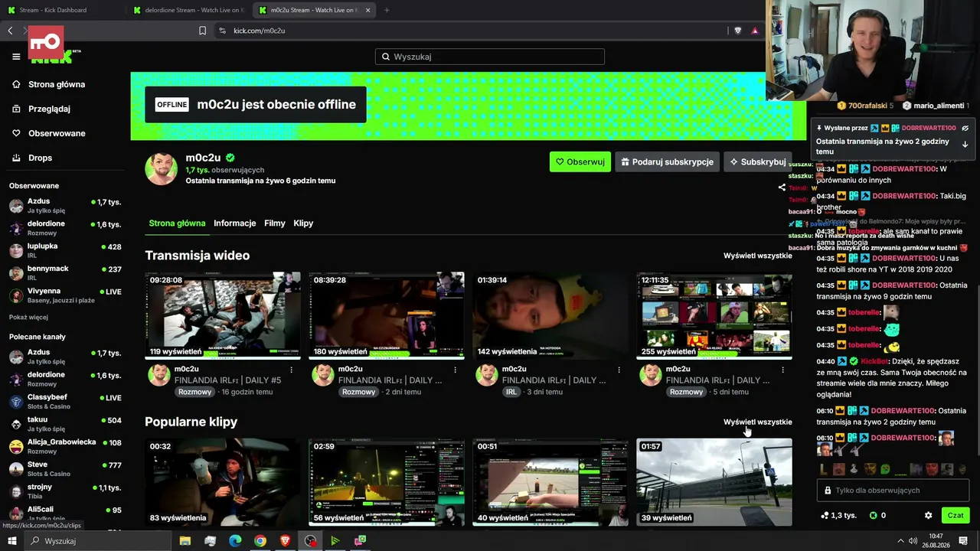Open Przeglądaj in the left sidebar

(41, 109)
